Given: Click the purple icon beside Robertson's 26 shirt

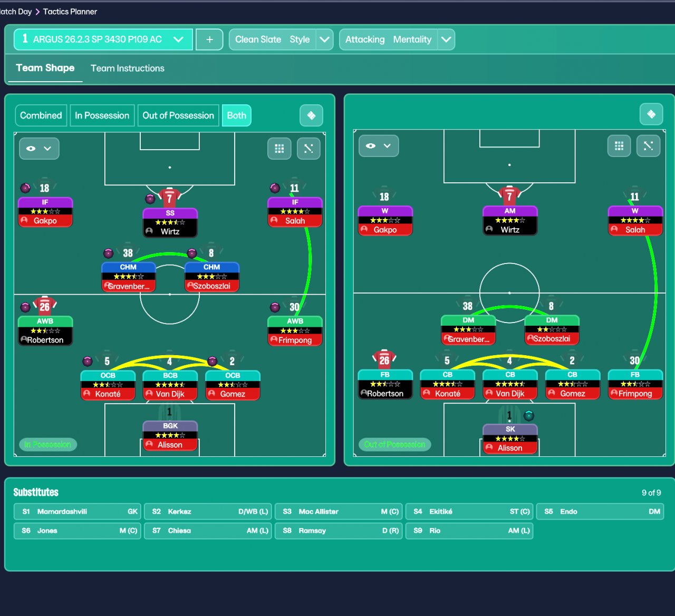Looking at the screenshot, I should 25,307.
